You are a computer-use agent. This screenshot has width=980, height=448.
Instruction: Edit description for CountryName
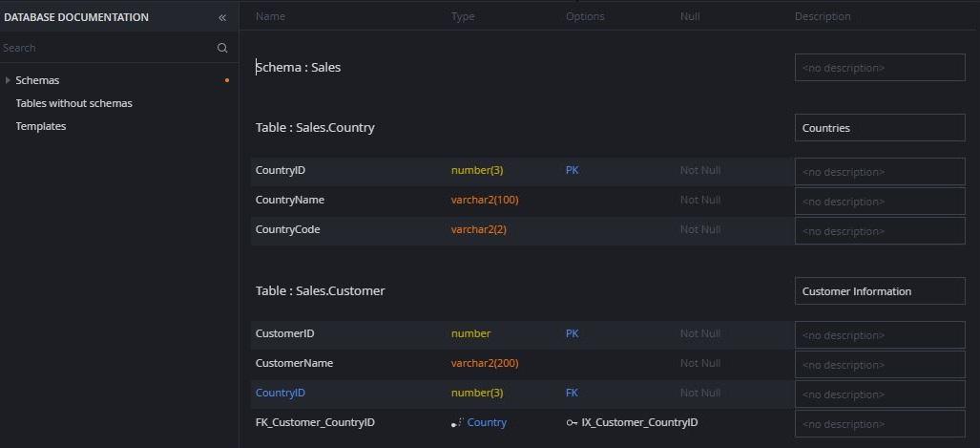click(x=880, y=201)
